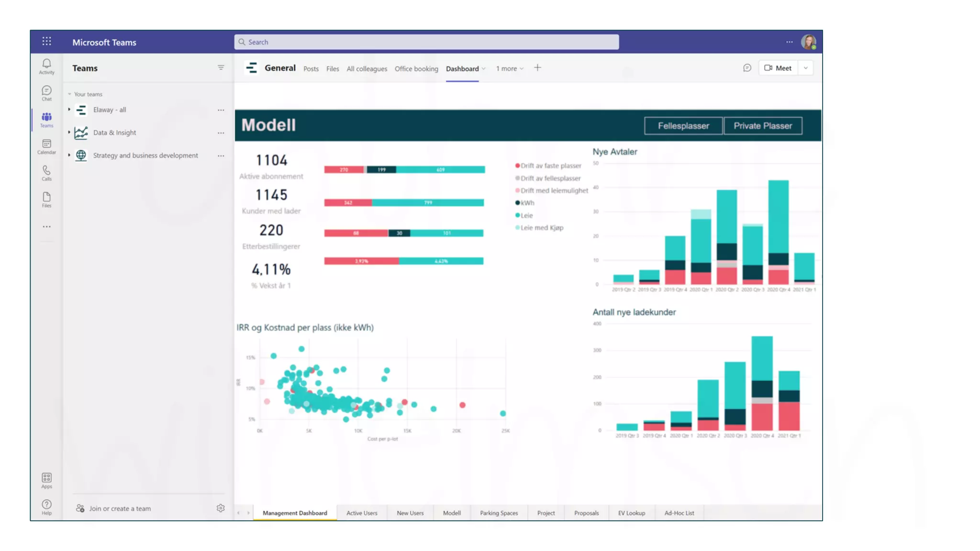The width and height of the screenshot is (980, 551).
Task: Select the Parking Spaces report page
Action: point(499,513)
